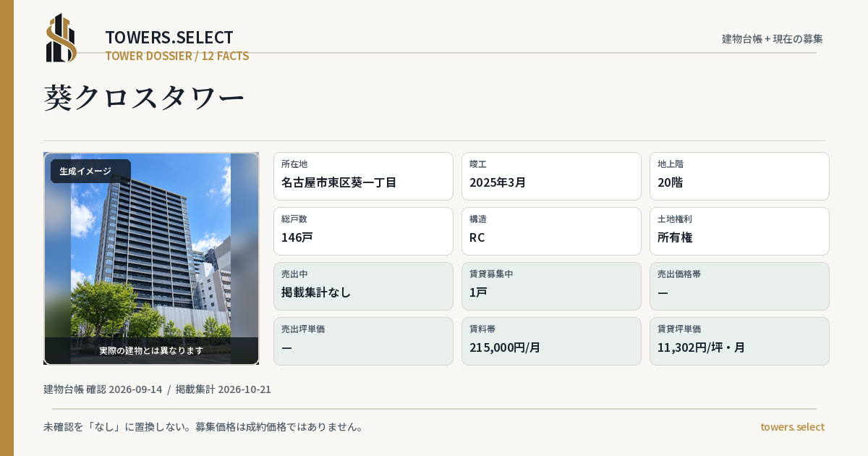Click the 建物台帳 確認 2026-09-14 date text
This screenshot has width=868, height=456.
103,389
